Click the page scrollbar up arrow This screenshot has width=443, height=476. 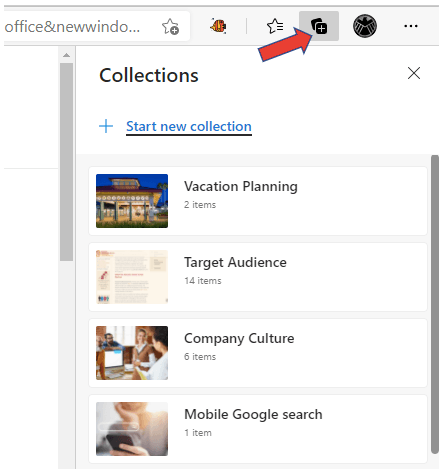(x=67, y=55)
